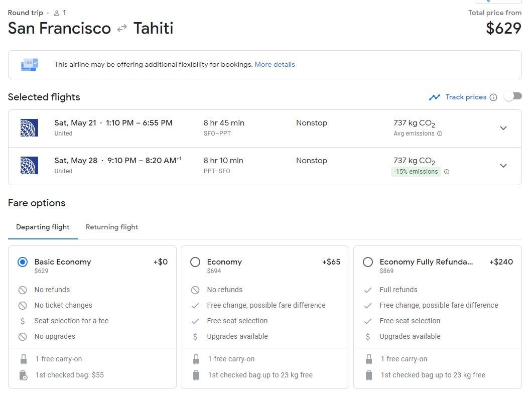Open the Departing flight tab
The width and height of the screenshot is (532, 395).
(43, 227)
